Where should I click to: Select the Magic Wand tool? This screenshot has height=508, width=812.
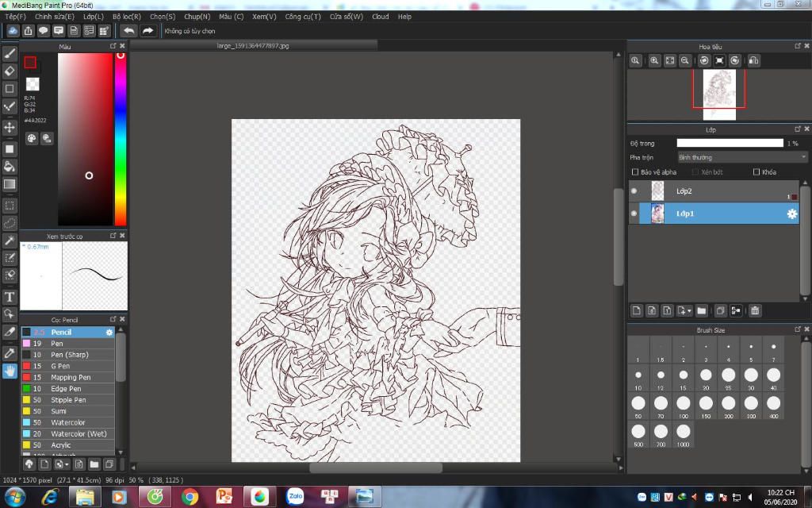10,241
